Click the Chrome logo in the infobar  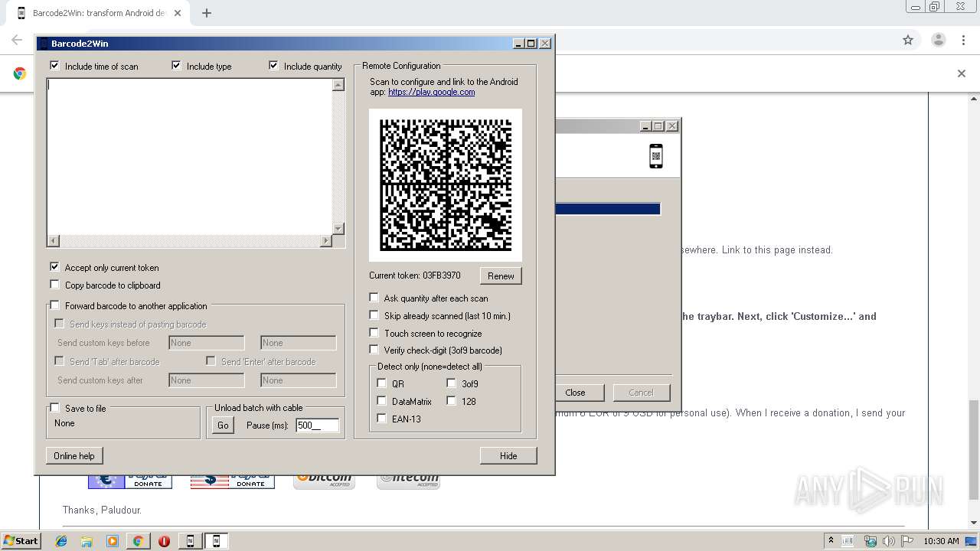point(20,73)
